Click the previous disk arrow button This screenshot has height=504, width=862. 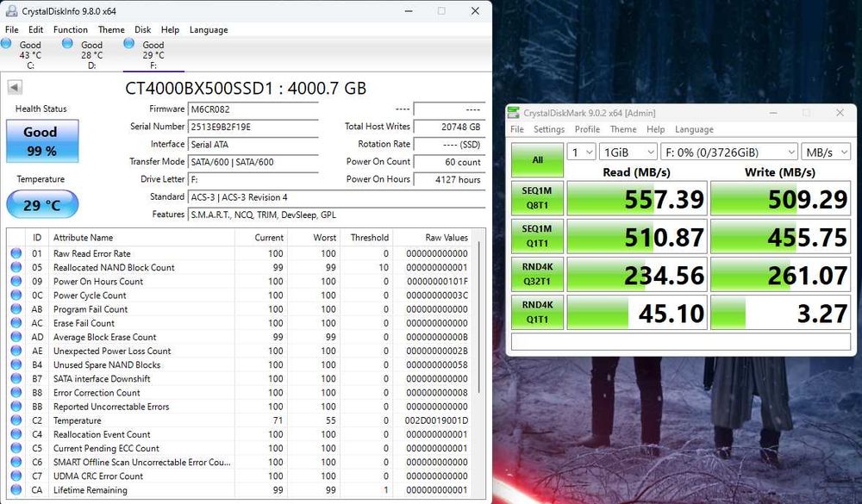pyautogui.click(x=15, y=87)
